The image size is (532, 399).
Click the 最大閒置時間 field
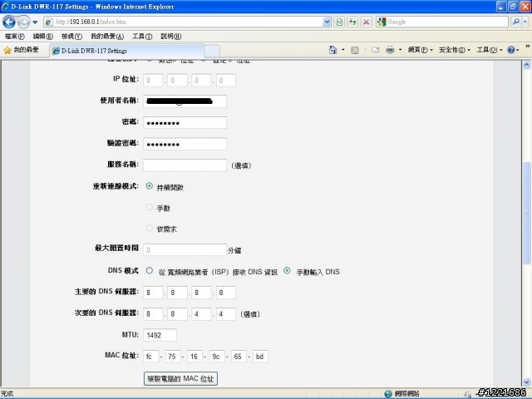(185, 250)
